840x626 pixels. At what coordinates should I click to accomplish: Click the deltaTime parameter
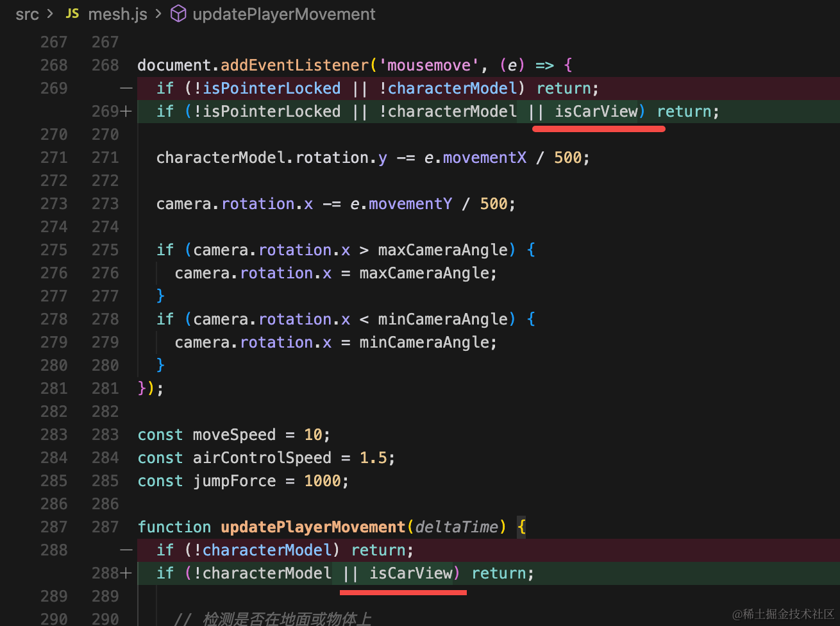pyautogui.click(x=457, y=527)
